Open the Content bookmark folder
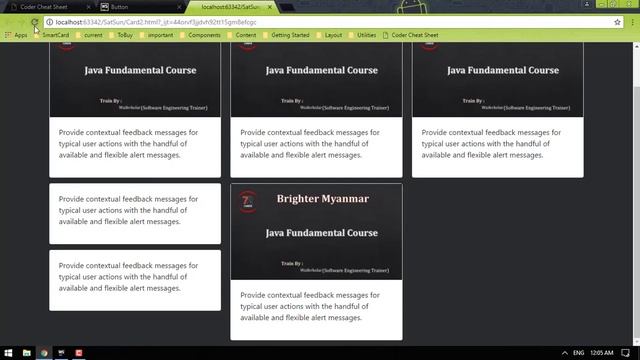Viewport: 640px width, 360px height. point(242,35)
